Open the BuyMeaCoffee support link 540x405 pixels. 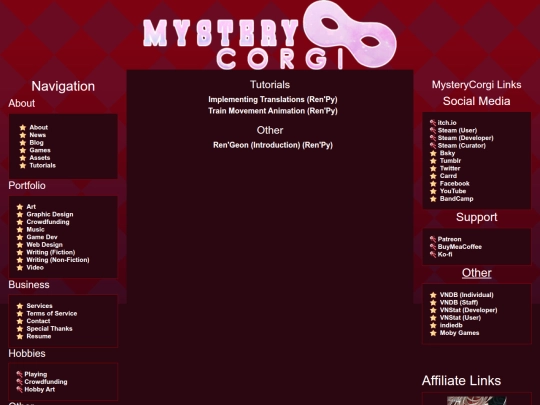[x=460, y=247]
